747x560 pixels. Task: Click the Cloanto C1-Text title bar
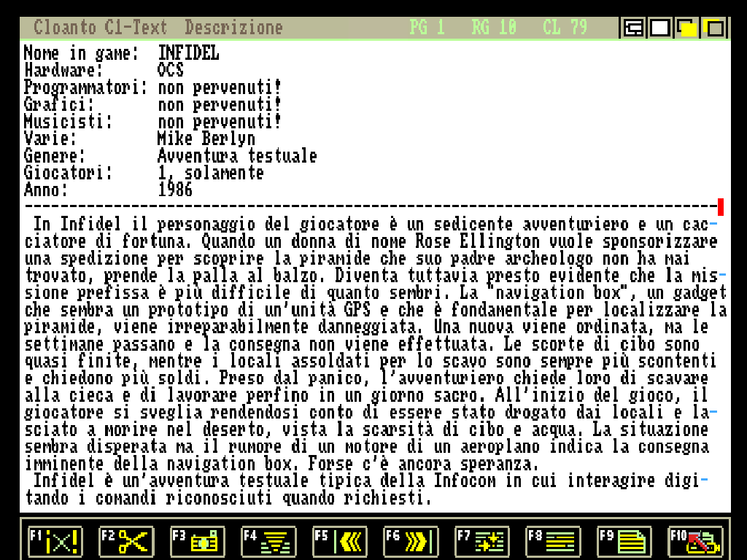click(x=100, y=28)
